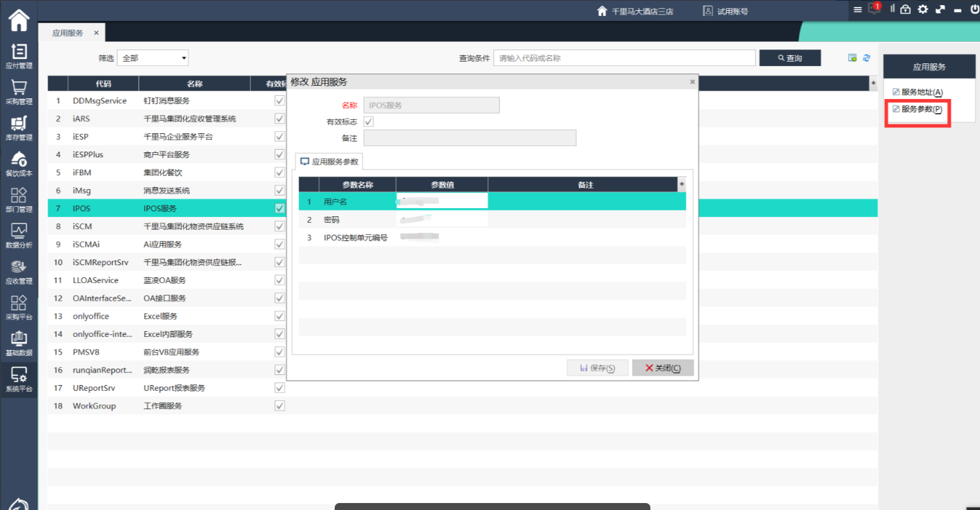Viewport: 980px width, 510px height.
Task: Expand column options at the main table's right edge
Action: [x=873, y=83]
